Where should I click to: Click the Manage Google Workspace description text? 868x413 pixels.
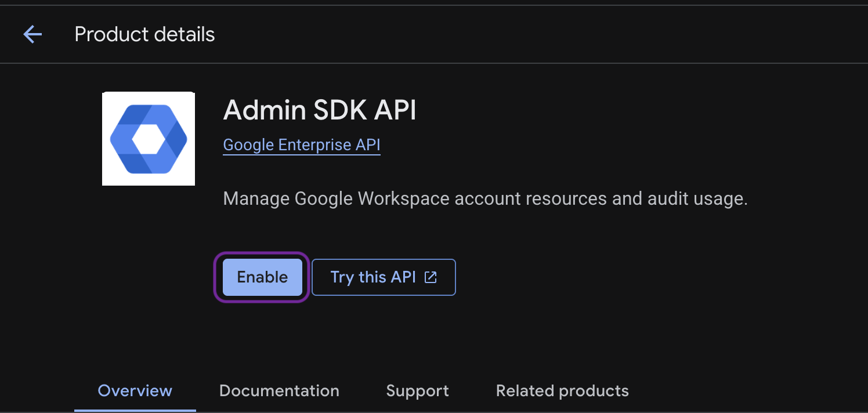pyautogui.click(x=485, y=199)
